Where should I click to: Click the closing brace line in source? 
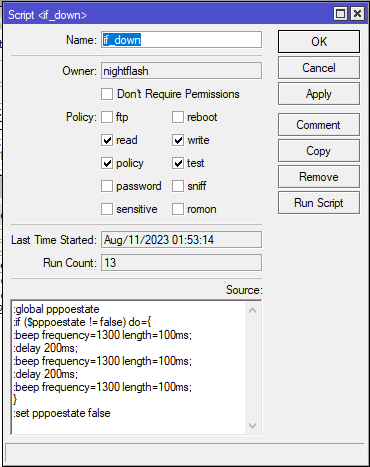coord(15,400)
